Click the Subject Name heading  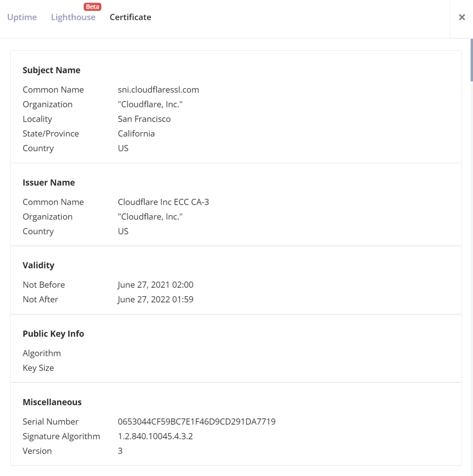click(x=51, y=70)
